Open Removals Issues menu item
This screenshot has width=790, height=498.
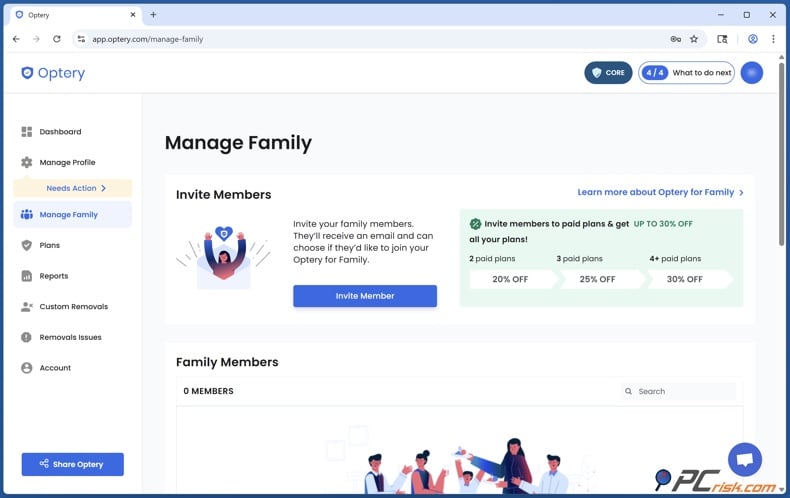pyautogui.click(x=73, y=337)
